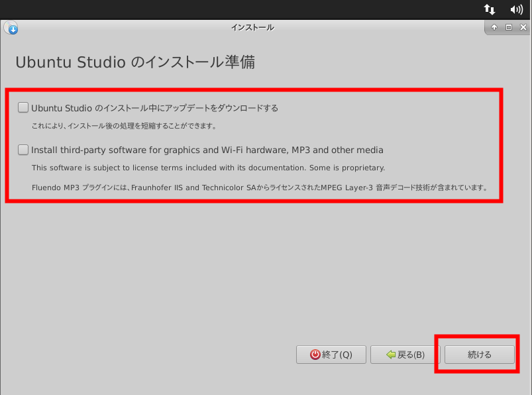
Task: Click the Fluendo MP3 プラグイン license note
Action: (x=260, y=188)
